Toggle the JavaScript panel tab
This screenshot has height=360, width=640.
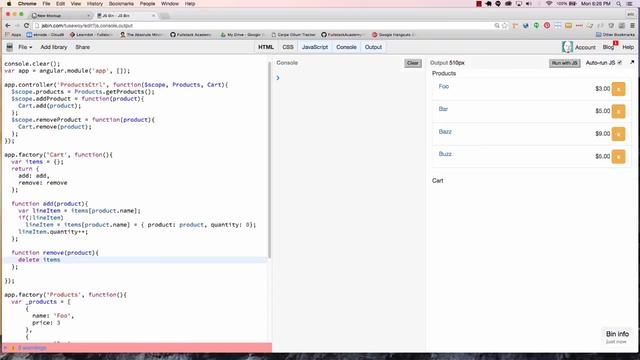click(x=315, y=47)
